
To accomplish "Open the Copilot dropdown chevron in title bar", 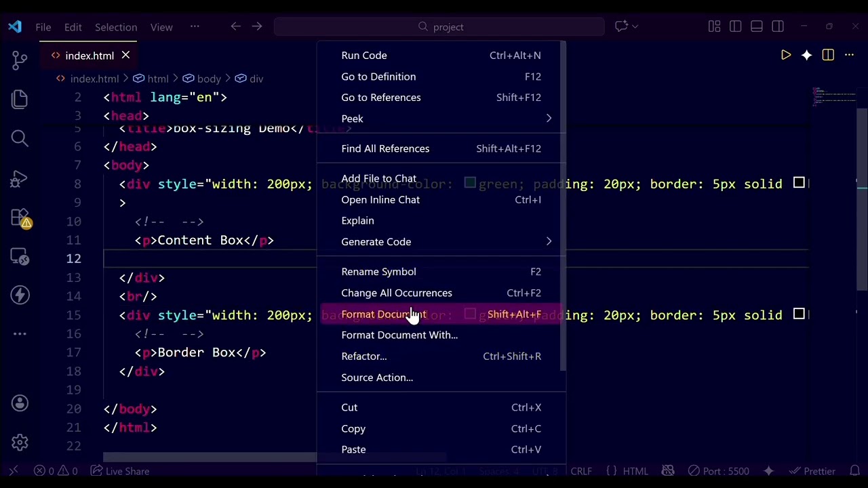I will [x=635, y=26].
